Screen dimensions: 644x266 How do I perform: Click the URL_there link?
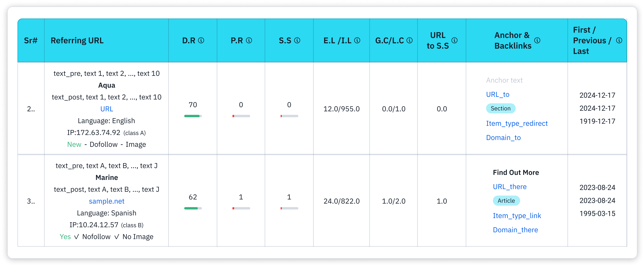[509, 187]
